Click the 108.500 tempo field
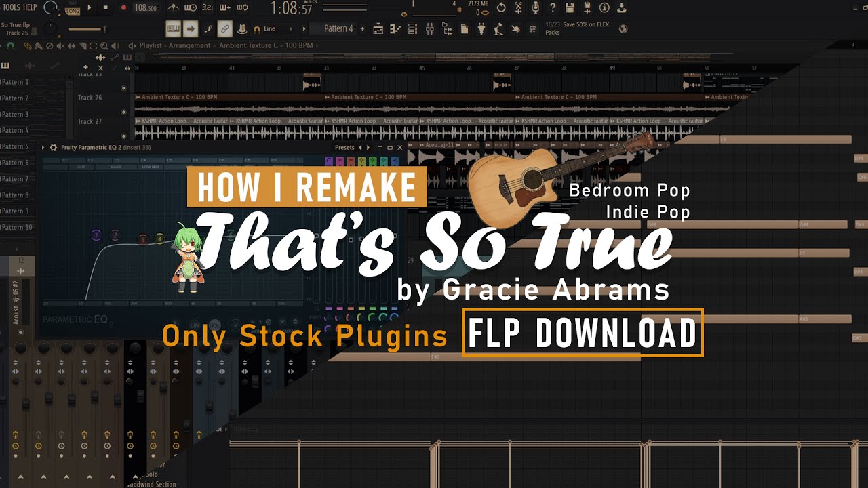The image size is (868, 488). pyautogui.click(x=145, y=8)
